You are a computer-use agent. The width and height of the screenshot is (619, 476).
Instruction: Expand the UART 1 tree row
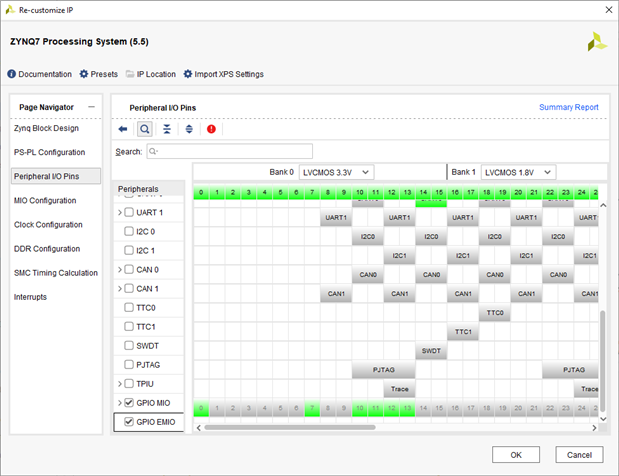120,212
